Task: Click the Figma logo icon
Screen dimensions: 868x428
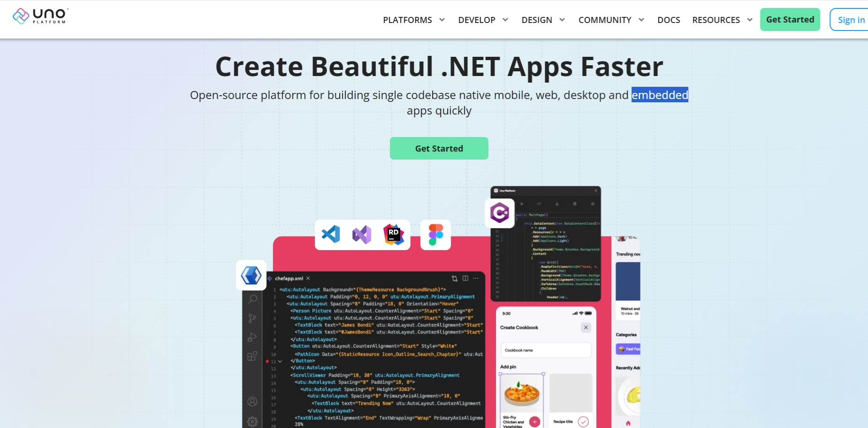Action: (436, 235)
